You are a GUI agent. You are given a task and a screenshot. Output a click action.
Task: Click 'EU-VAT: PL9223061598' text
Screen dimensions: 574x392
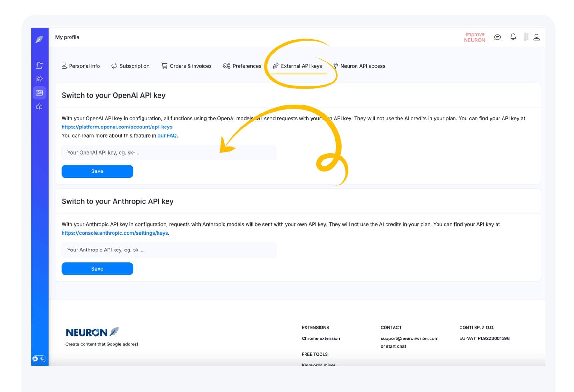pyautogui.click(x=484, y=338)
